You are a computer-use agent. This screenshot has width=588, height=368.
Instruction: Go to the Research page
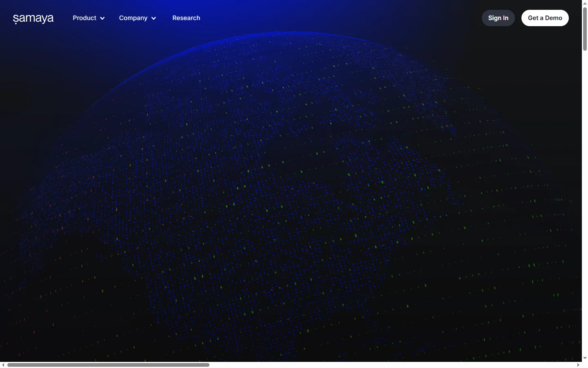tap(186, 18)
